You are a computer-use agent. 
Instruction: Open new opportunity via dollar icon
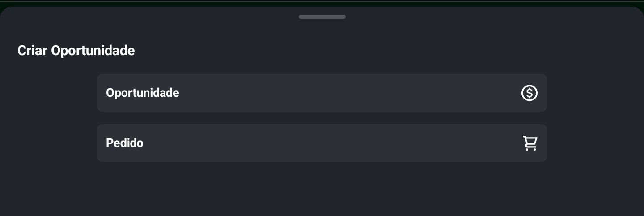(x=530, y=93)
